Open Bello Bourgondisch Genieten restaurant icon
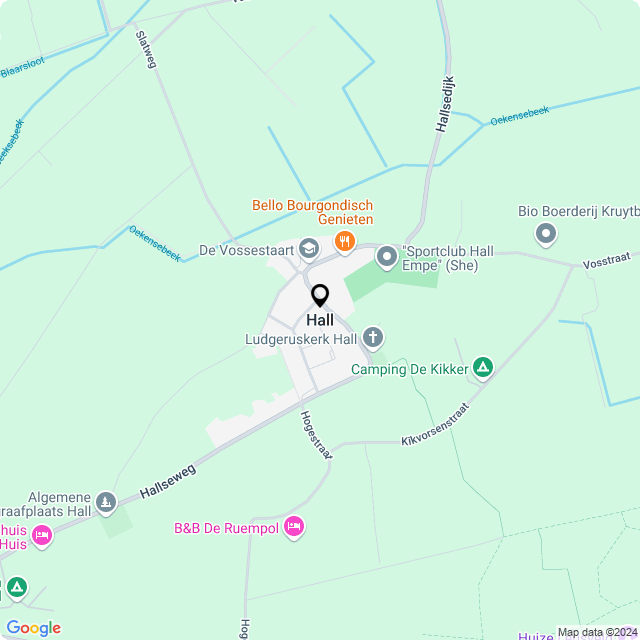The image size is (640, 640). coord(345,243)
